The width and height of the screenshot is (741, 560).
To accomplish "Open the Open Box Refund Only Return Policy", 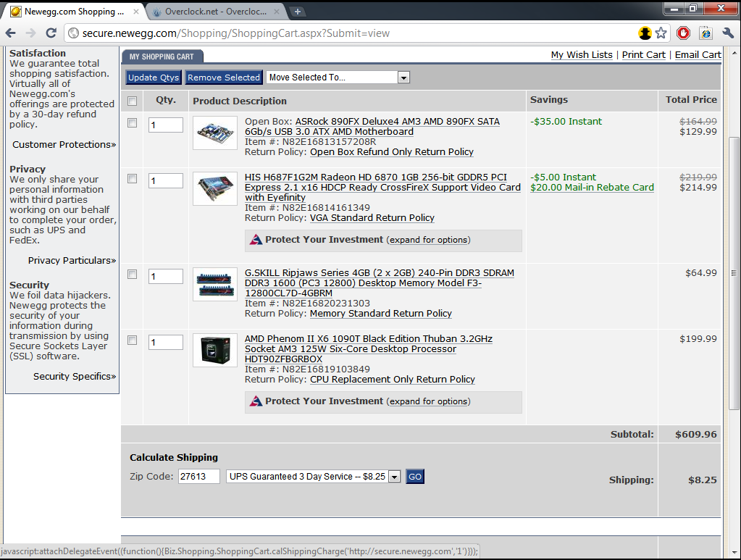I will click(x=392, y=151).
